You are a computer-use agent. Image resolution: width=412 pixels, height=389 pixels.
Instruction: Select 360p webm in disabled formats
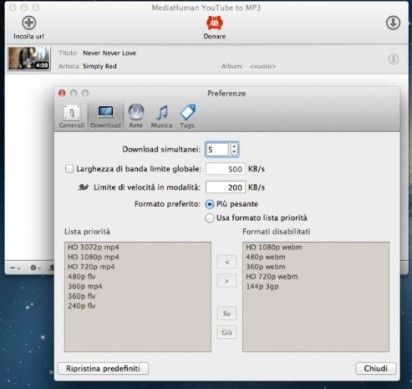click(265, 267)
